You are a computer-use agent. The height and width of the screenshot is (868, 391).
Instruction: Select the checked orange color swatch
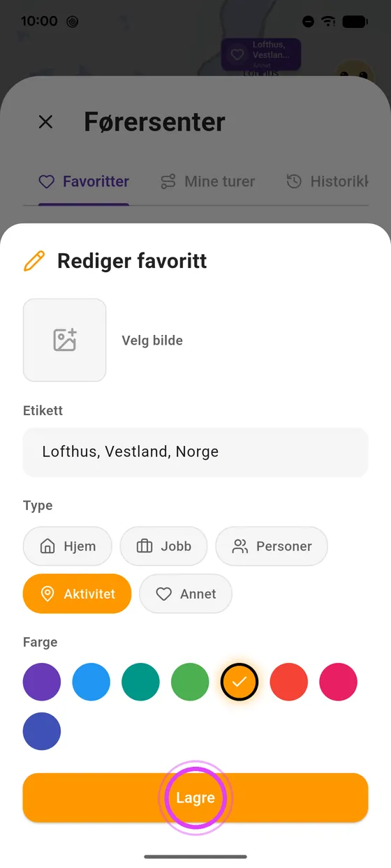tap(239, 682)
